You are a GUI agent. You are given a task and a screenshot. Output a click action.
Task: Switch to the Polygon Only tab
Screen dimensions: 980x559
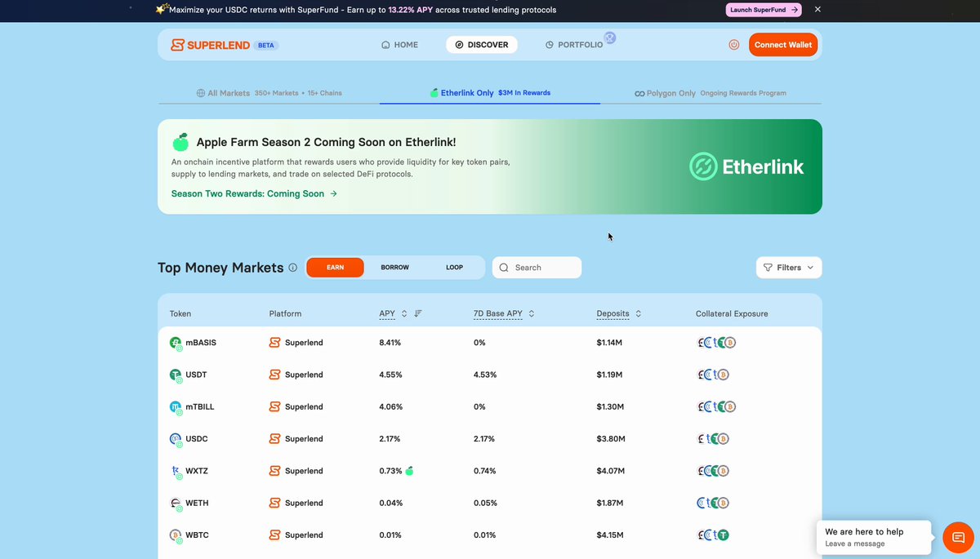point(710,93)
